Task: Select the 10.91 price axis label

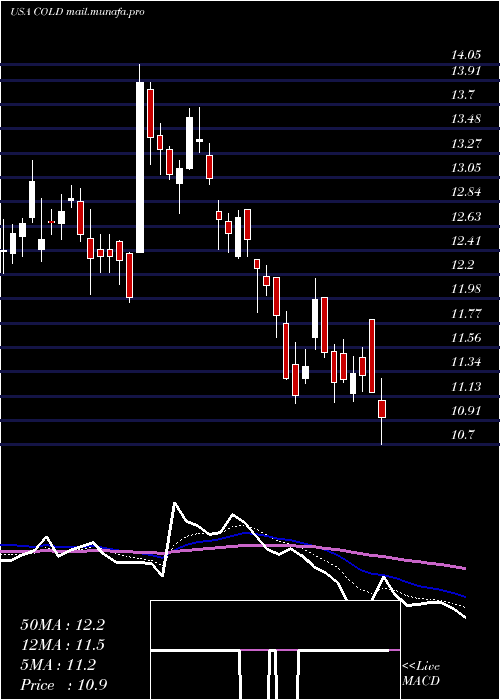Action: point(466,411)
